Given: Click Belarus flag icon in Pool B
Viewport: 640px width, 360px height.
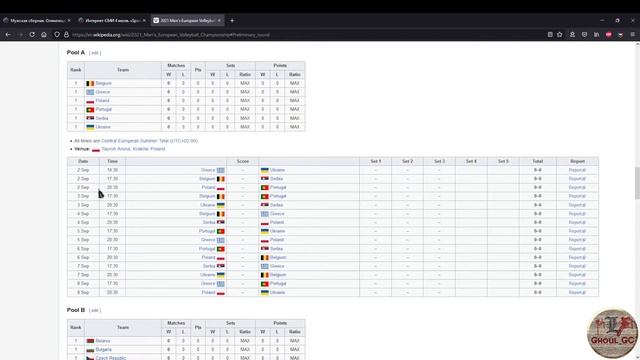Looking at the screenshot, I should (90, 341).
